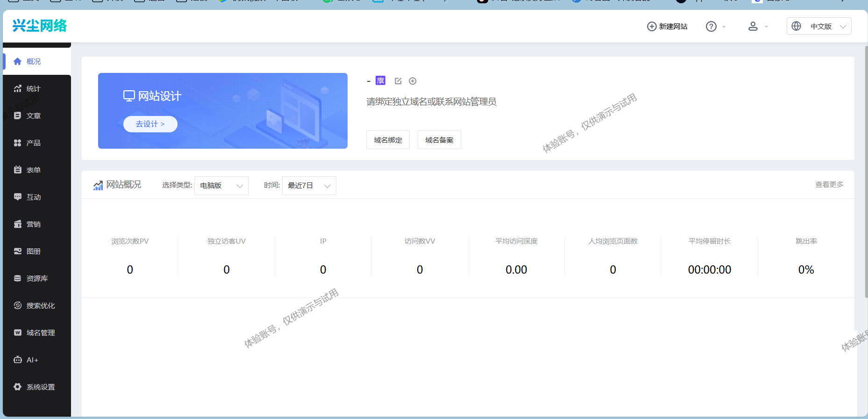The height and width of the screenshot is (419, 868).
Task: Open the 统计 statistics section
Action: pos(37,88)
